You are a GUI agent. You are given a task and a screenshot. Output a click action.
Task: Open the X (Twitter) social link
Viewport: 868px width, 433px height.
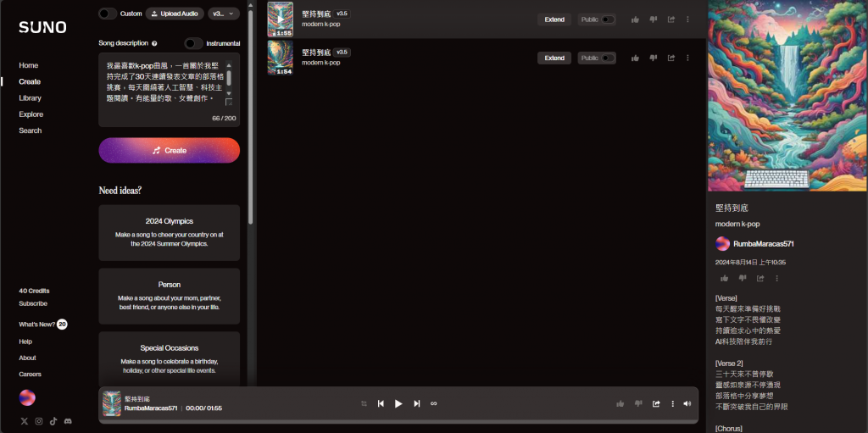coord(25,421)
